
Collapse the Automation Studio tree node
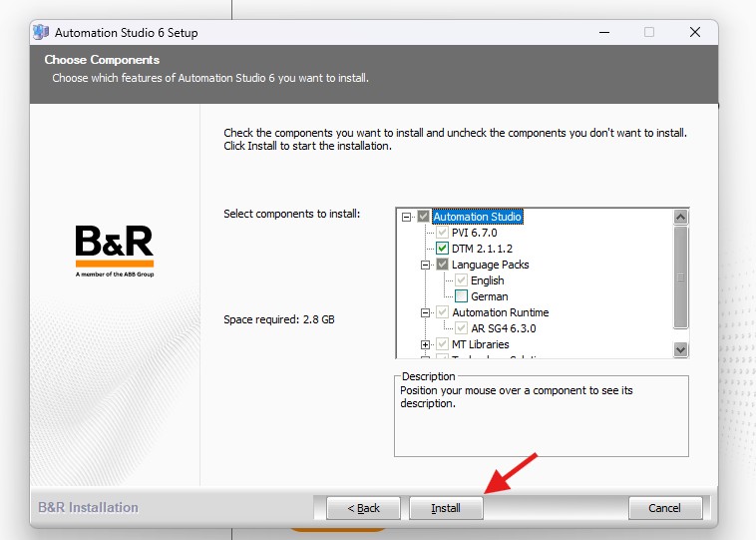407,217
